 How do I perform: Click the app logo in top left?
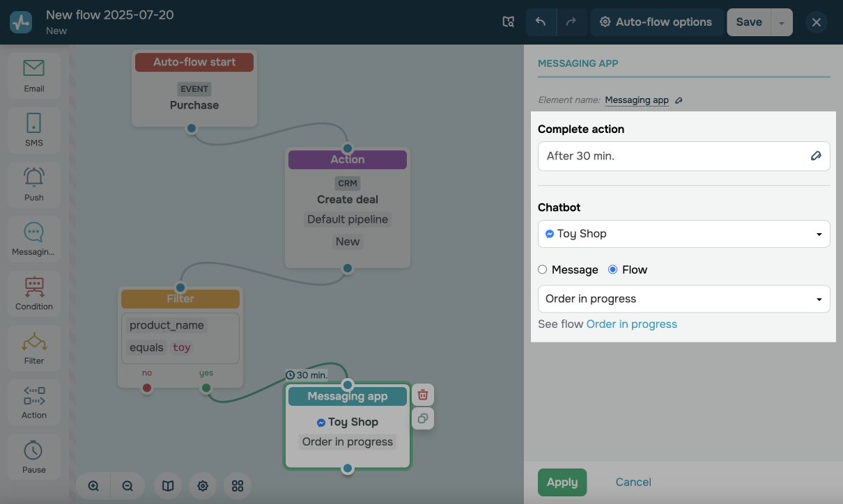tap(21, 22)
